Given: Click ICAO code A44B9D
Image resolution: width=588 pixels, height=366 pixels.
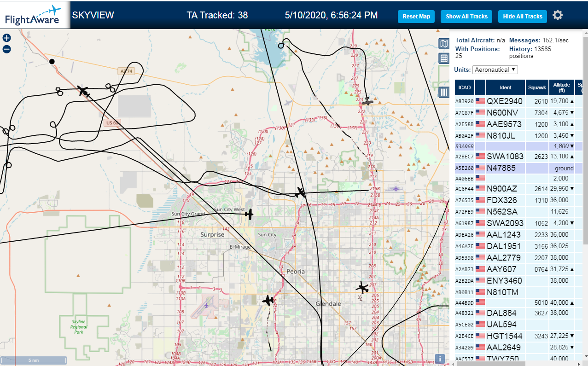Looking at the screenshot, I should click(464, 303).
